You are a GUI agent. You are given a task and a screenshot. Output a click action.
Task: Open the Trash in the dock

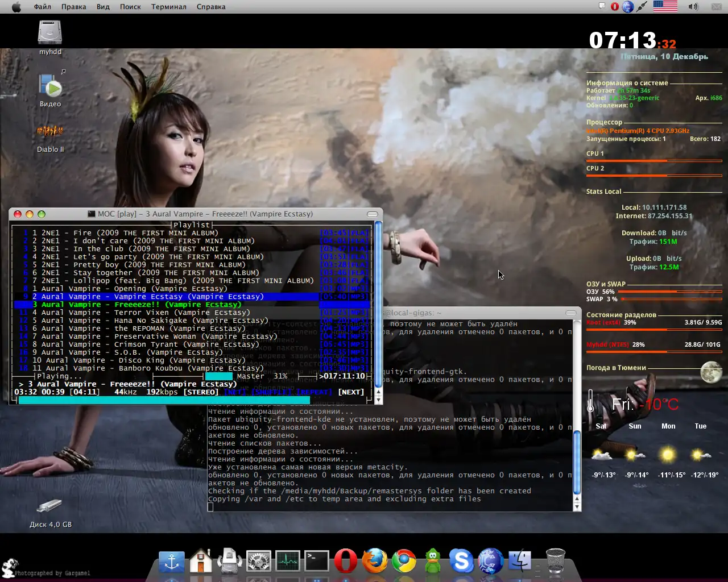(x=555, y=562)
